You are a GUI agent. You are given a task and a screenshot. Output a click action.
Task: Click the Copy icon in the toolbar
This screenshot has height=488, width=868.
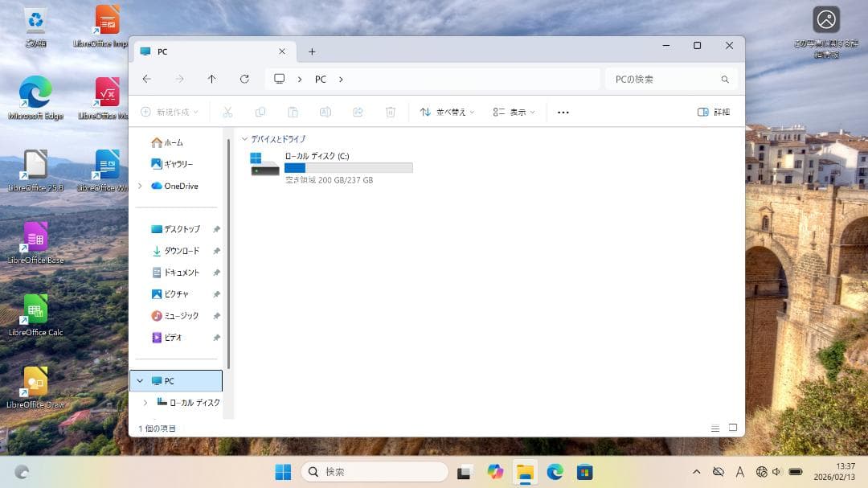(x=260, y=112)
